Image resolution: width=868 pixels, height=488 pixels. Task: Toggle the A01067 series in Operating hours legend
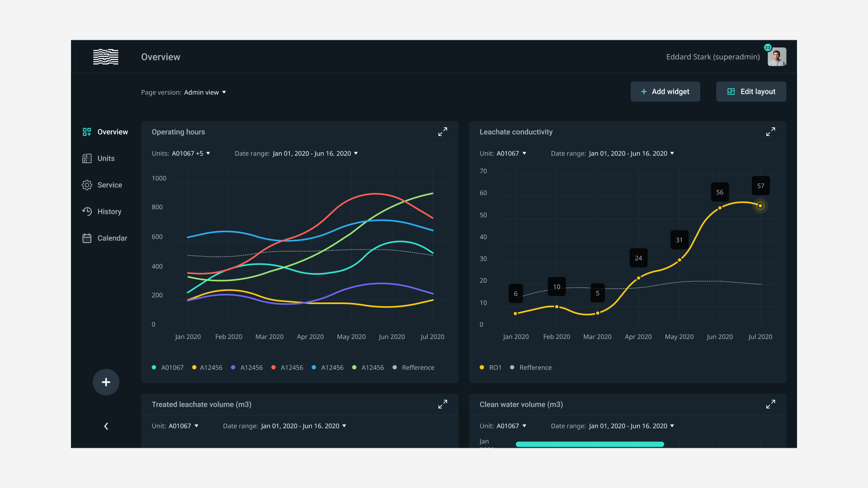167,367
